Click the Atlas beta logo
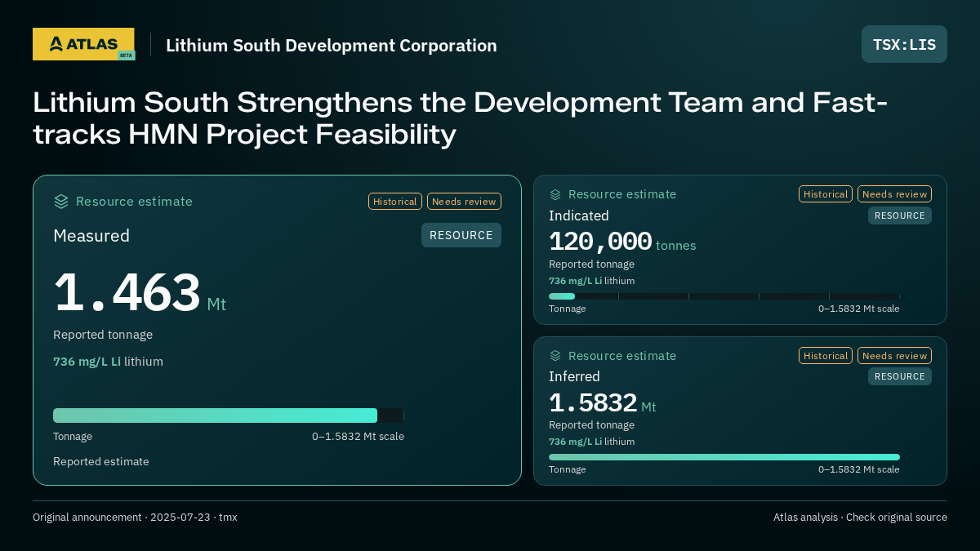The width and height of the screenshot is (980, 551). tap(83, 44)
